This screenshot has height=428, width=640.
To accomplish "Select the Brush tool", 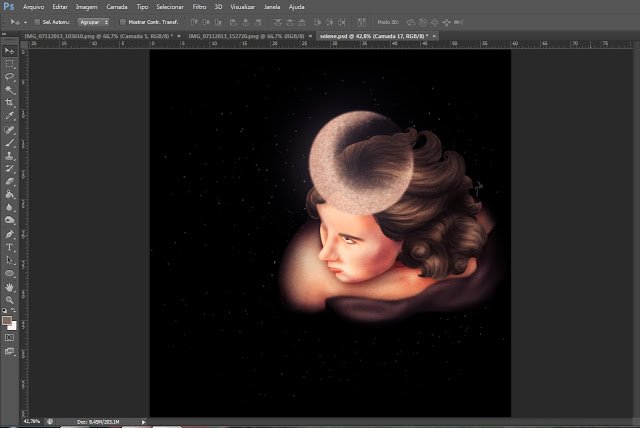I will coord(9,143).
